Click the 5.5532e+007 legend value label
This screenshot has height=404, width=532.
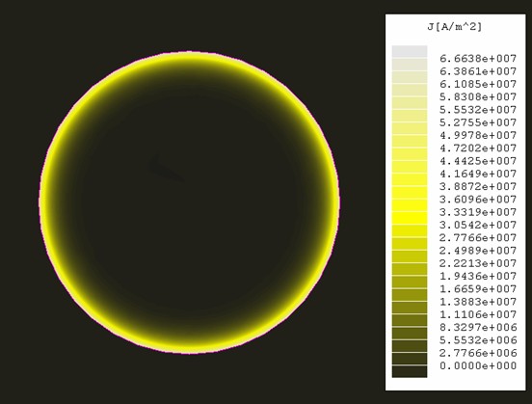click(478, 110)
